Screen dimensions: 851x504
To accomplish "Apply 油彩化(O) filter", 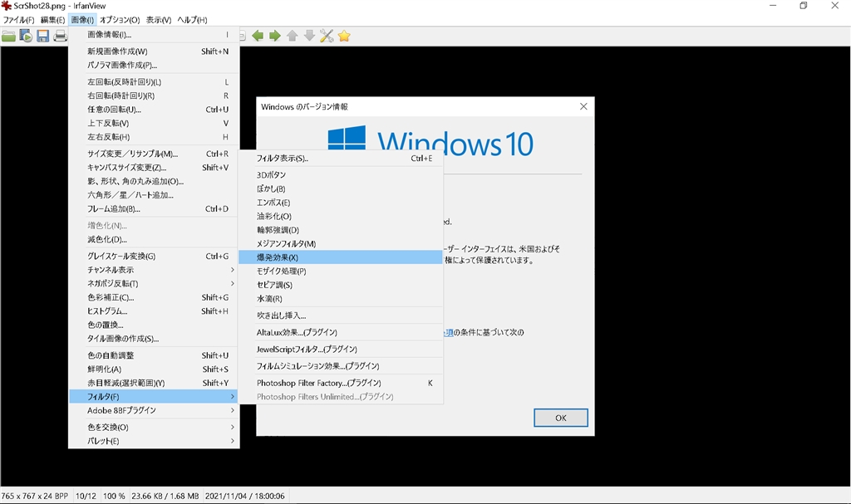I will (341, 217).
